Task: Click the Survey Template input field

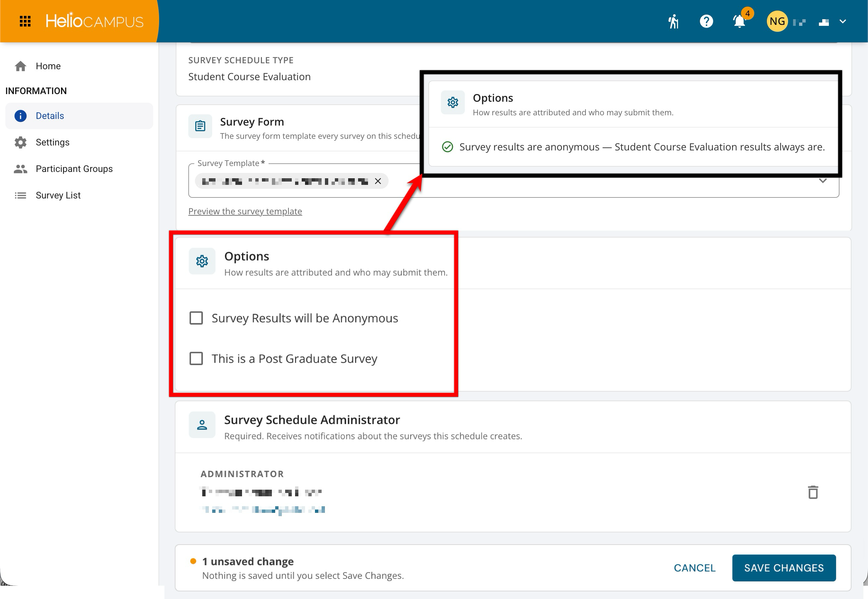Action: pyautogui.click(x=514, y=181)
